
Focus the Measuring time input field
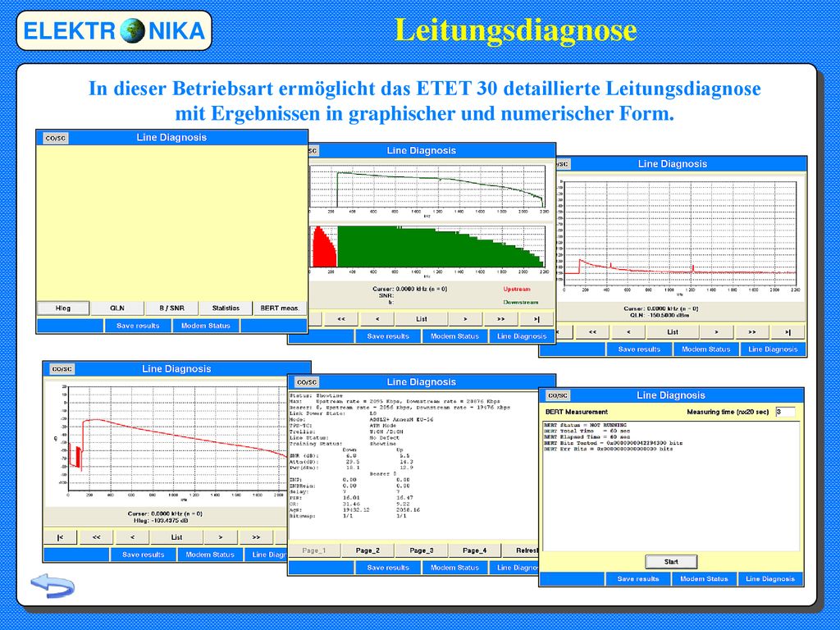click(x=785, y=412)
